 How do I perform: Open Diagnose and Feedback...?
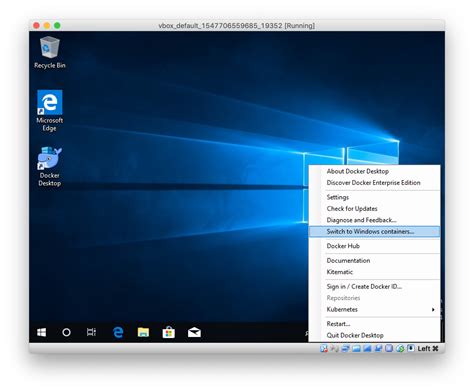coord(374,220)
